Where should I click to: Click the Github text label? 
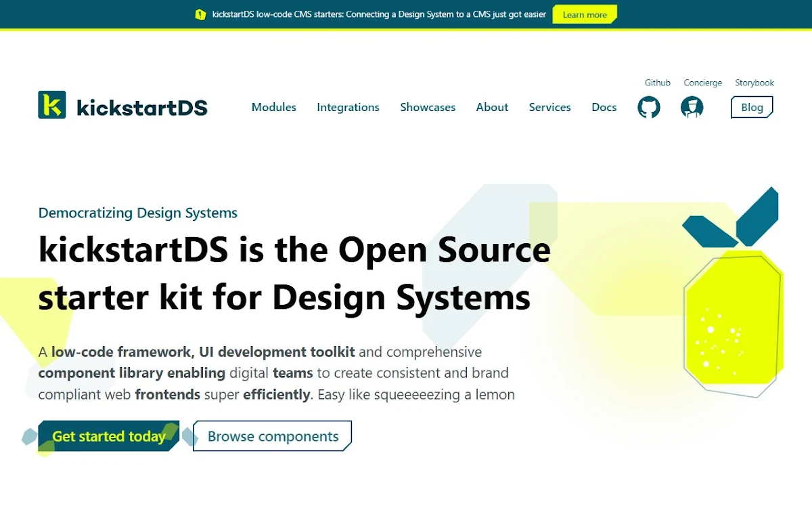[x=658, y=83]
